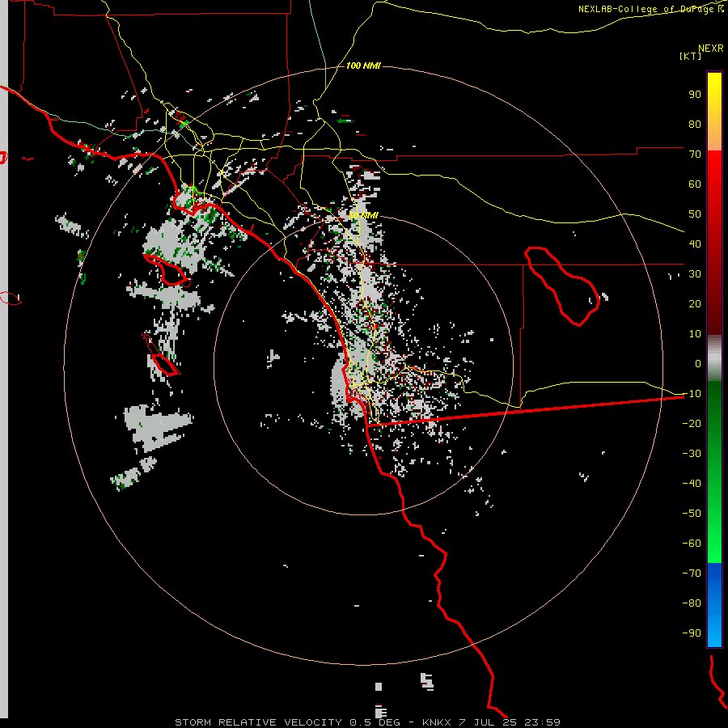Screen dimensions: 728x728
Task: Click the 40 knot scale label
Action: click(x=695, y=243)
